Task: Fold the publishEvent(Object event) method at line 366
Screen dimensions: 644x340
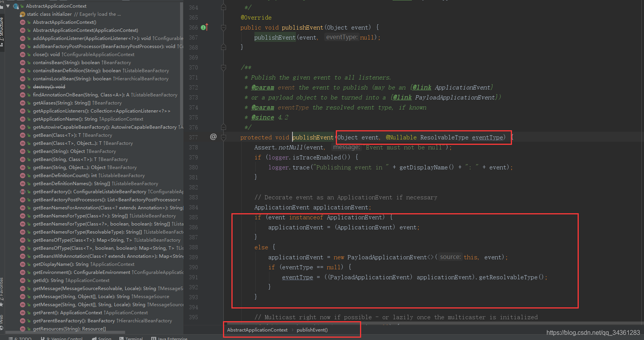Action: tap(223, 28)
